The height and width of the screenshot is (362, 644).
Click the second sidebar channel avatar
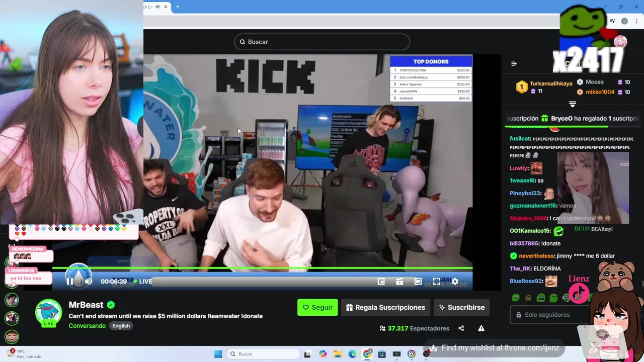(x=12, y=318)
